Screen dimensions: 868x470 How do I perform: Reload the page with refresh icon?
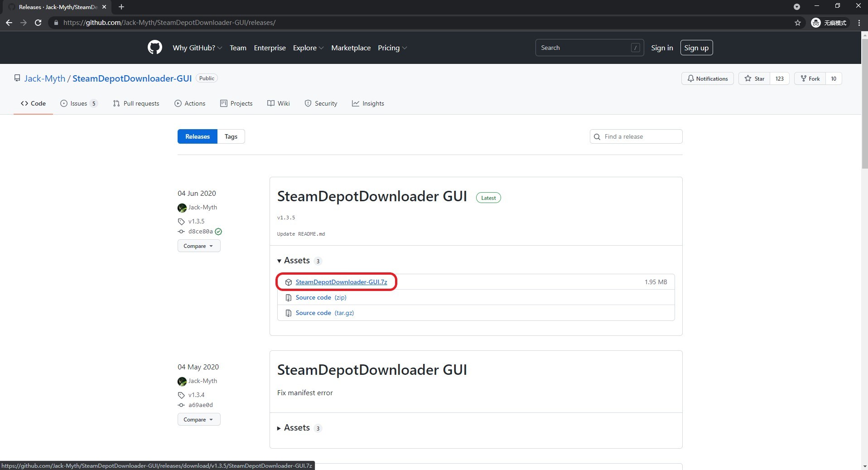click(38, 23)
